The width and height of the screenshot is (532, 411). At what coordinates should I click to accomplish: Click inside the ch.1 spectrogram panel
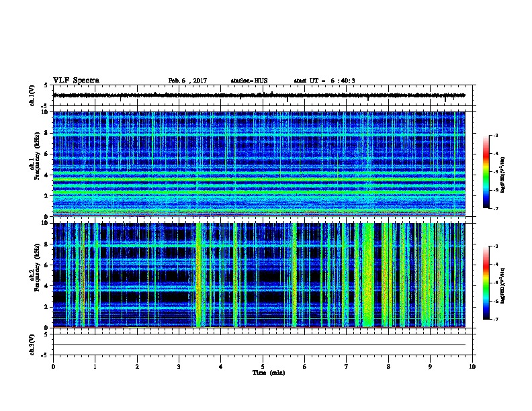pyautogui.click(x=259, y=164)
